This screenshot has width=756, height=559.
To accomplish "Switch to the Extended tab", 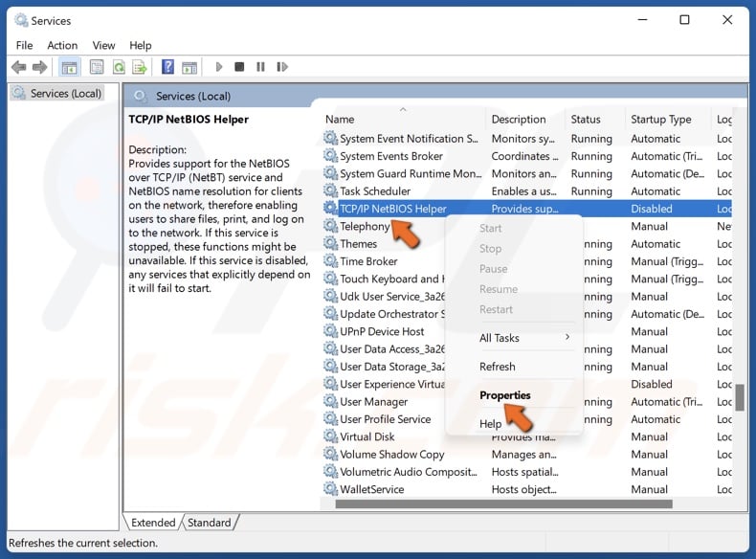I will click(x=153, y=523).
